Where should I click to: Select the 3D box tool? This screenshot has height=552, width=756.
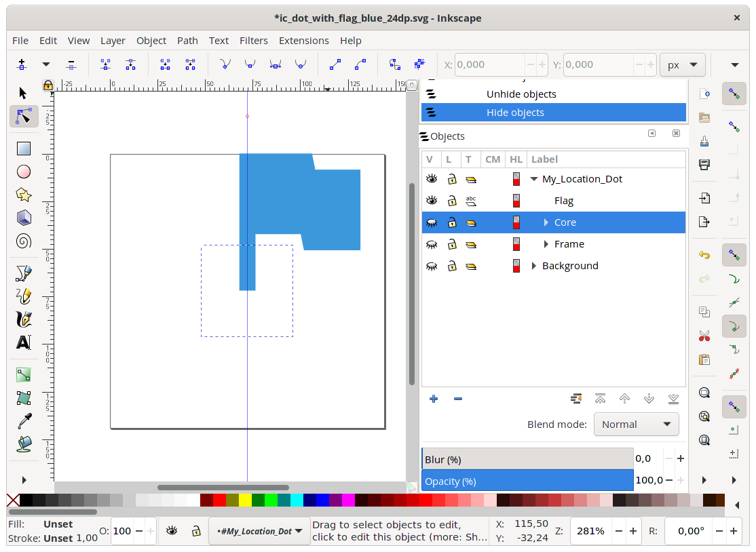24,218
